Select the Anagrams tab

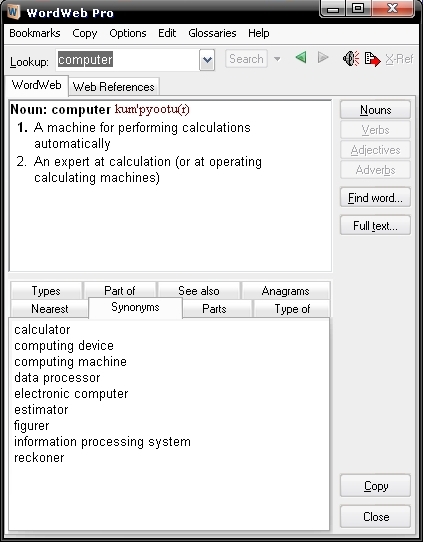pos(285,291)
